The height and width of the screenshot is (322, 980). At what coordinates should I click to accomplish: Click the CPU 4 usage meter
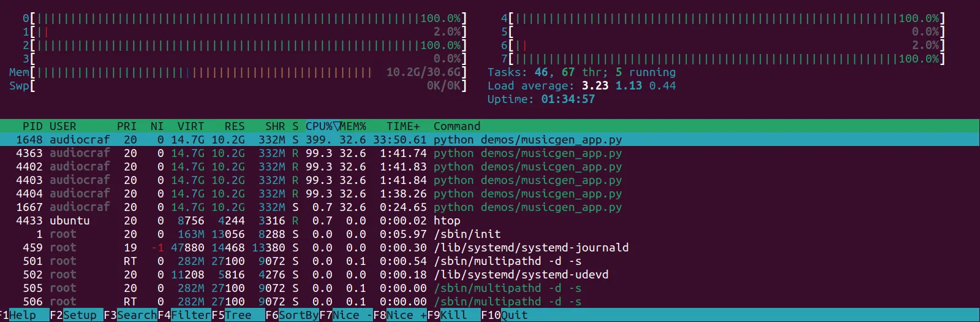[x=723, y=18]
